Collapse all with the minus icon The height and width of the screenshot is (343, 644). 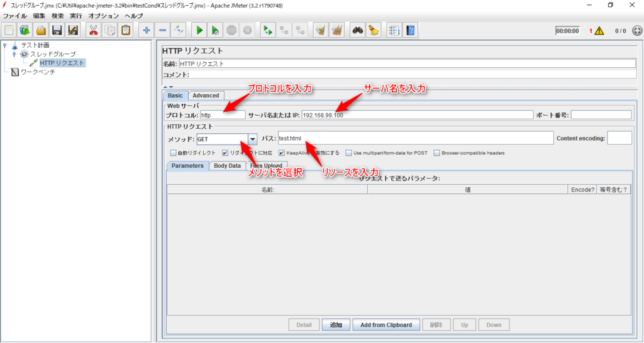[x=162, y=30]
